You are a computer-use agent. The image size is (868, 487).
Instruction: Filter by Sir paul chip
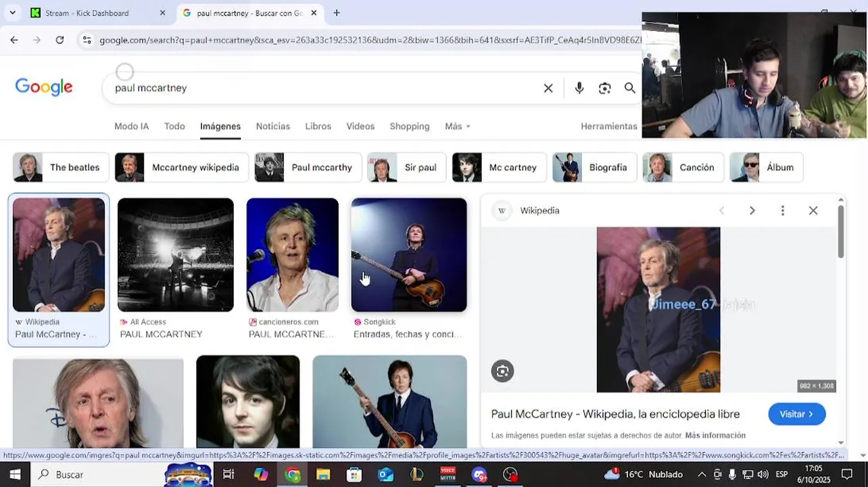pyautogui.click(x=406, y=167)
